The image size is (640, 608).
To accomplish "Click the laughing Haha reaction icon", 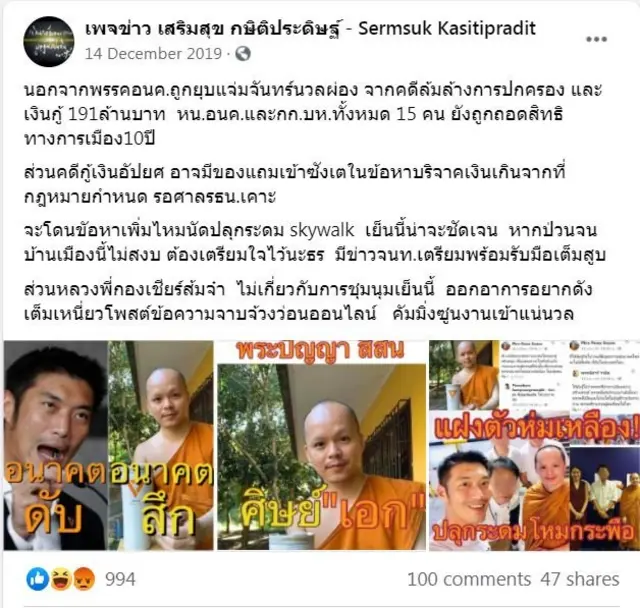I will 60,579.
